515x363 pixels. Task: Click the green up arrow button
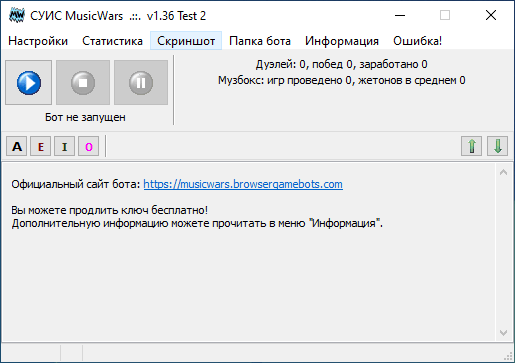pyautogui.click(x=471, y=146)
